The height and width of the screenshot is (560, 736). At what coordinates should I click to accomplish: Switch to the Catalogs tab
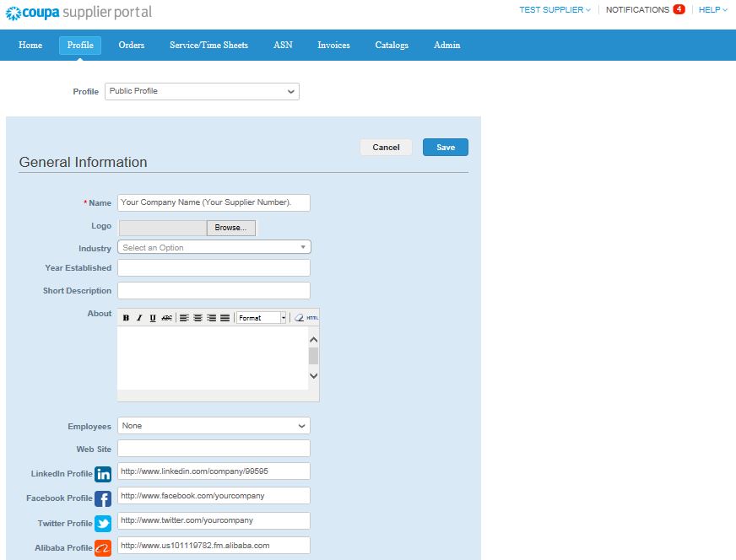coord(392,45)
